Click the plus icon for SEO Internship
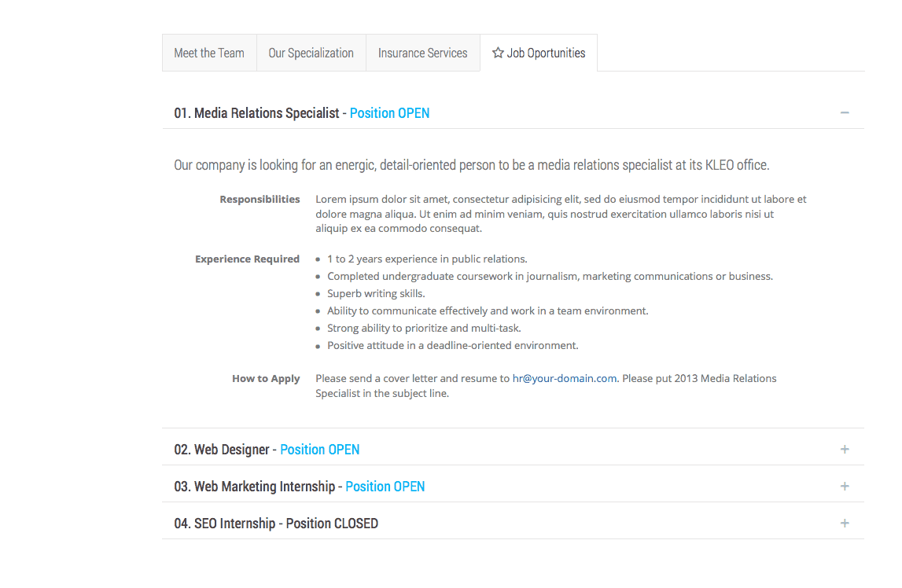902x588 pixels. [x=845, y=523]
